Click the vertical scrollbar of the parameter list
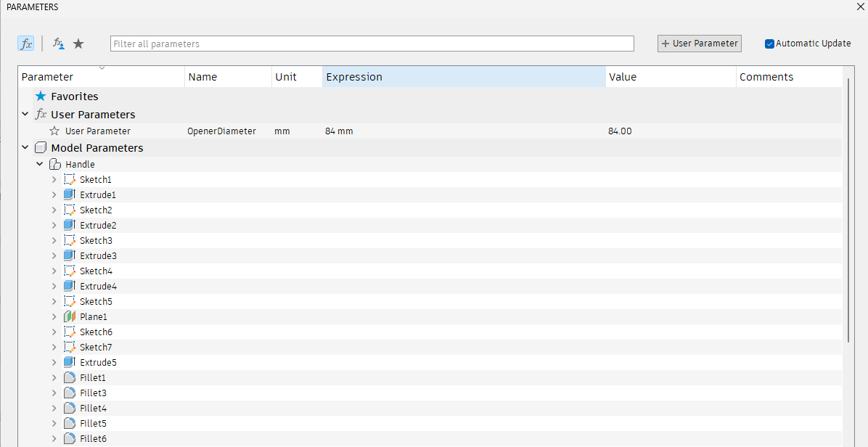Screen dimensions: 868x447 tap(848, 210)
